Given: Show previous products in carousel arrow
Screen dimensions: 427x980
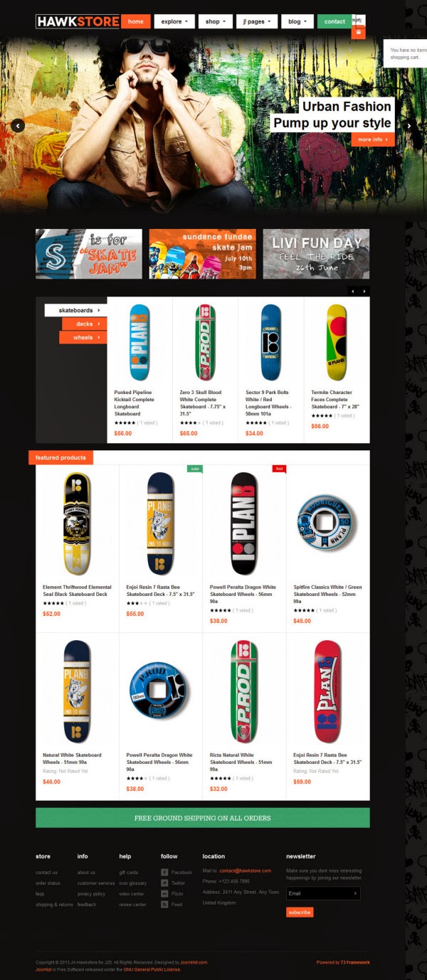Looking at the screenshot, I should pos(352,291).
